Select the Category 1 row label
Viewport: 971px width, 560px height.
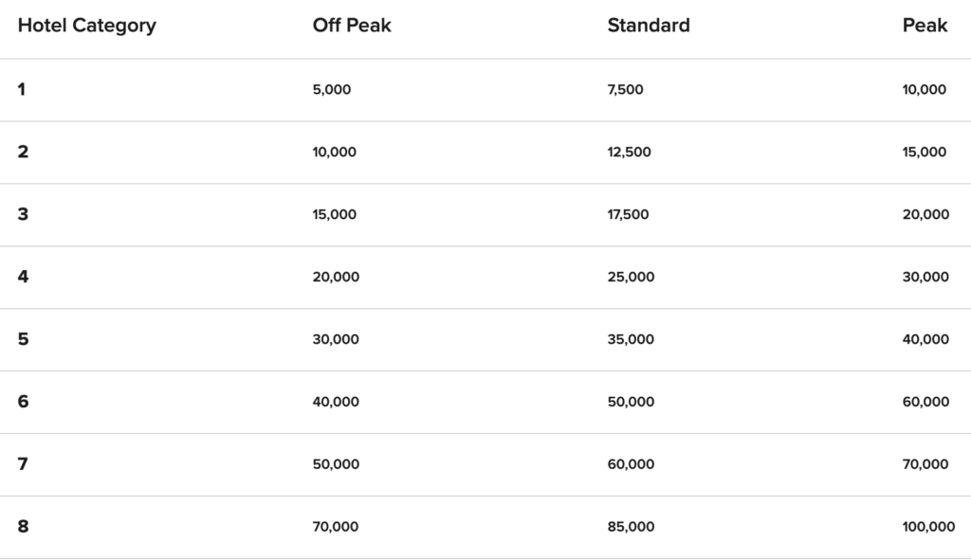click(22, 90)
